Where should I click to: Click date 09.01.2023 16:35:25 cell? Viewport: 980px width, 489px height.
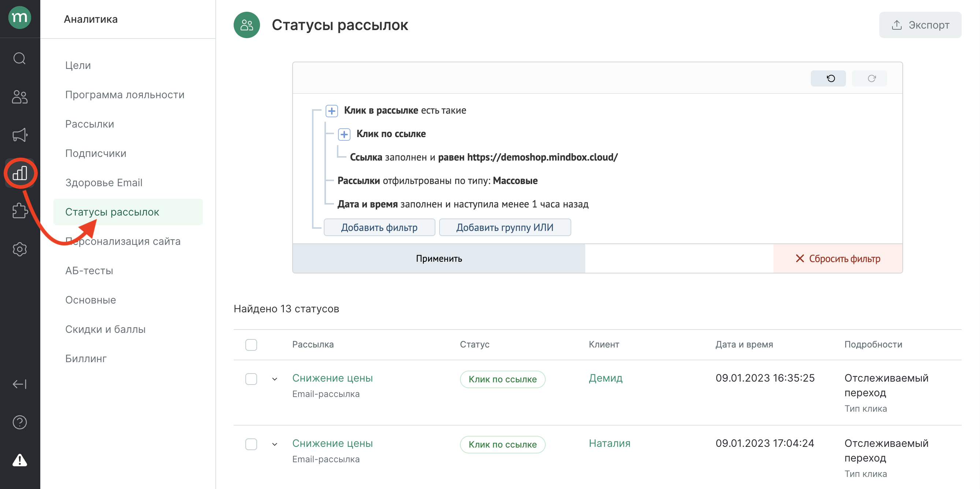[x=765, y=378]
